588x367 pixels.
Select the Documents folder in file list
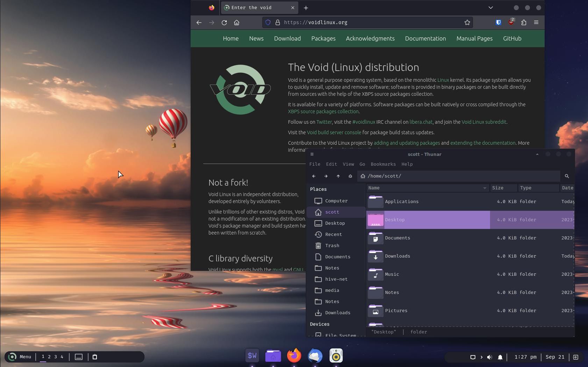(x=470, y=238)
